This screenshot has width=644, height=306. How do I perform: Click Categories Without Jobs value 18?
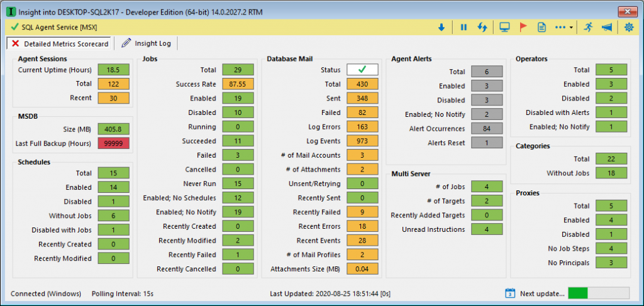[x=611, y=173]
